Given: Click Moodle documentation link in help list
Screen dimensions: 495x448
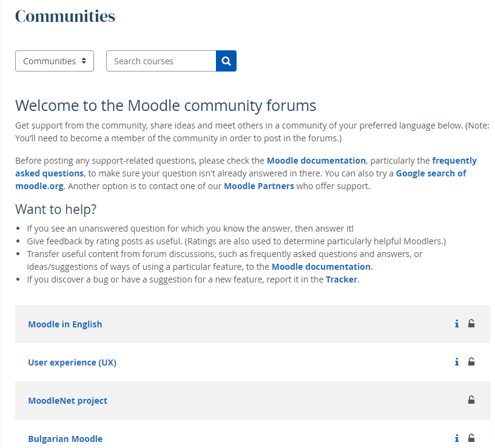Looking at the screenshot, I should click(x=321, y=267).
